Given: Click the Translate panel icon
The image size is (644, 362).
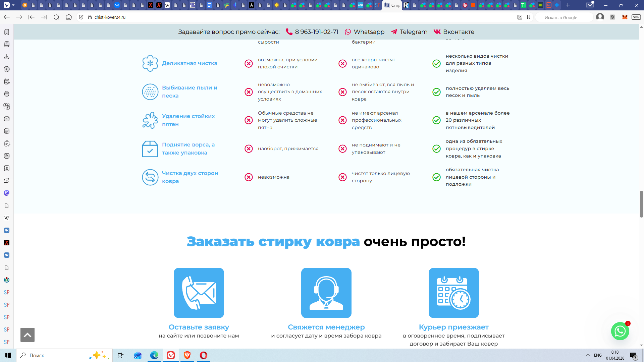Looking at the screenshot, I should (7, 106).
